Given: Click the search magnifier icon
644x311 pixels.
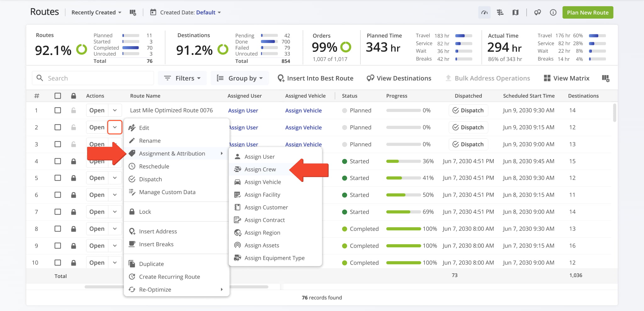Looking at the screenshot, I should click(x=40, y=78).
